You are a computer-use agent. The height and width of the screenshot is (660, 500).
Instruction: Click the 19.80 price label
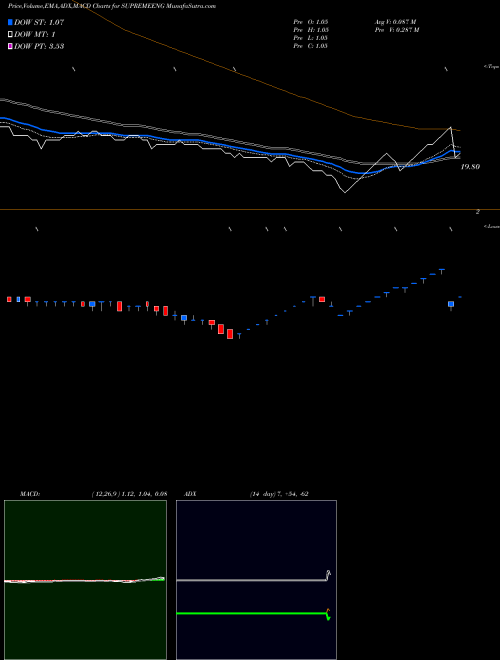tap(470, 167)
